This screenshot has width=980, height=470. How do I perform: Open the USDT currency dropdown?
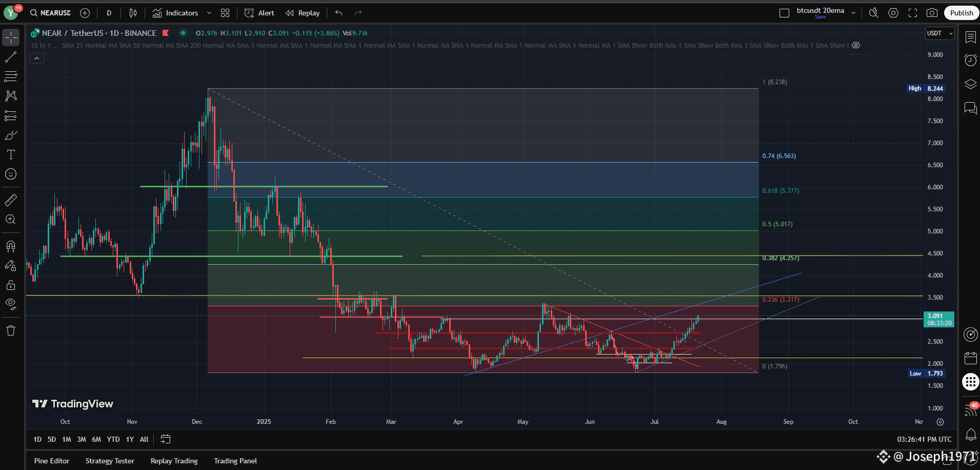pos(939,33)
